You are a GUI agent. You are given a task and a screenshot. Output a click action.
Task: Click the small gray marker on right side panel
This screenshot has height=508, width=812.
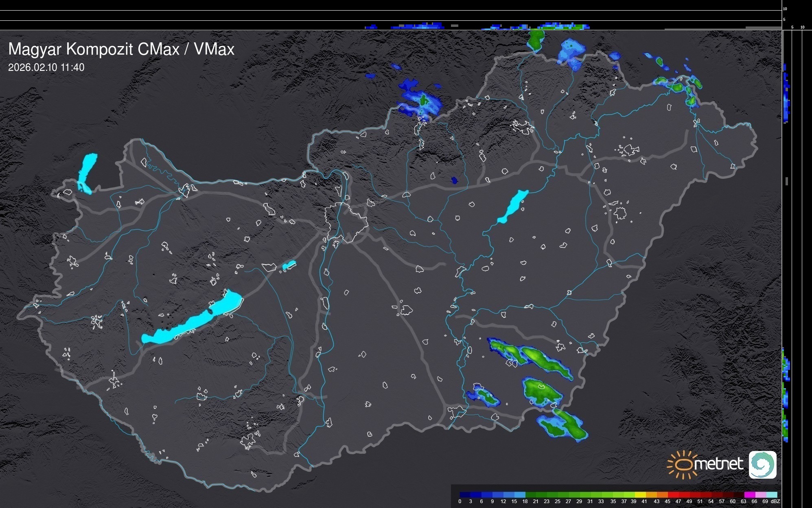[787, 181]
